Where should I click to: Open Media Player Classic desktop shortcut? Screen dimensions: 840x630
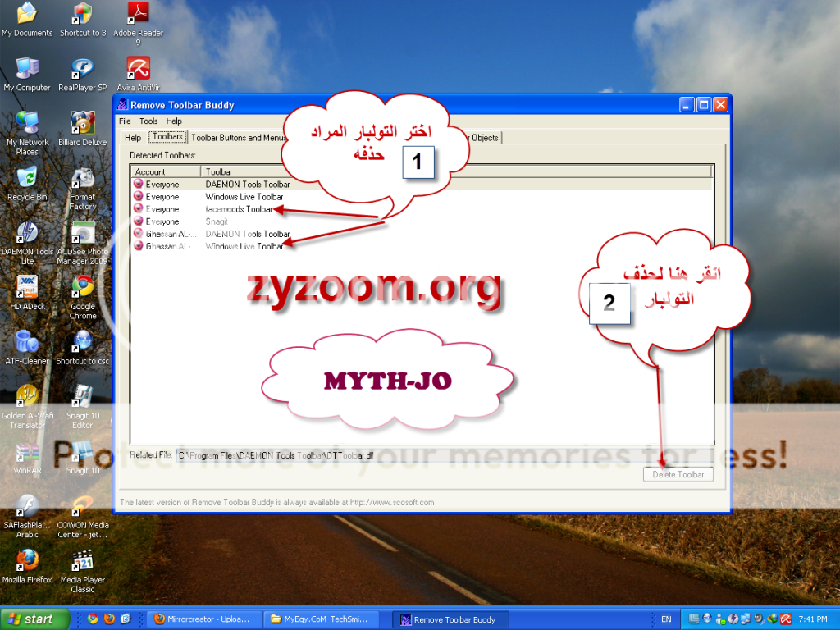(x=83, y=571)
